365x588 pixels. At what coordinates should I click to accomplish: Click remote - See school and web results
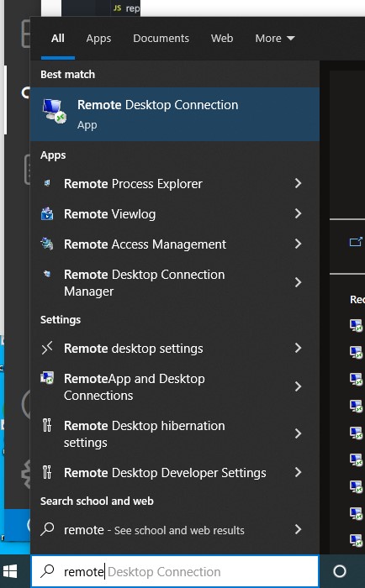[154, 530]
